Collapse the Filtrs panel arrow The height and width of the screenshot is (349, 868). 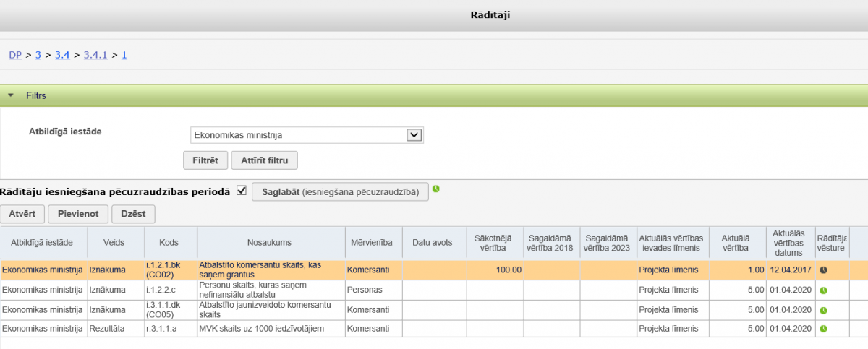point(12,95)
